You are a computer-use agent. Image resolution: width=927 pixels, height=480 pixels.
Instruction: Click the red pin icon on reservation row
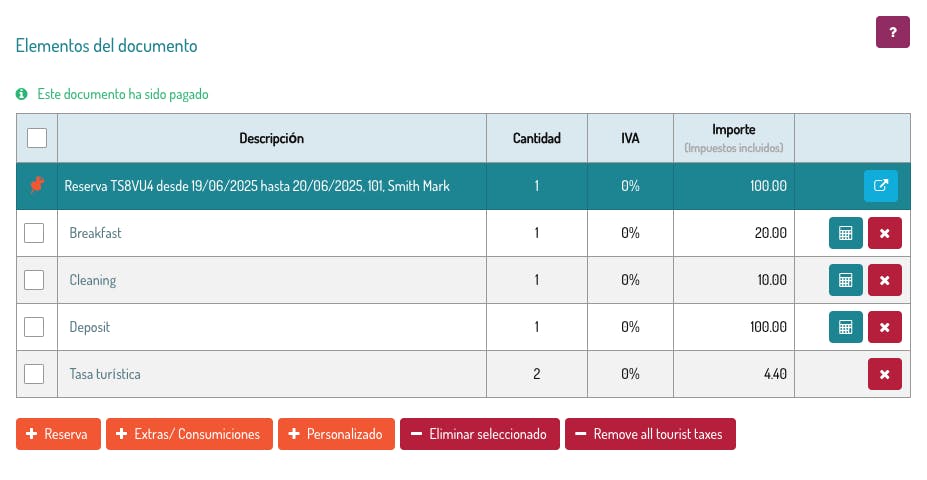pyautogui.click(x=37, y=186)
